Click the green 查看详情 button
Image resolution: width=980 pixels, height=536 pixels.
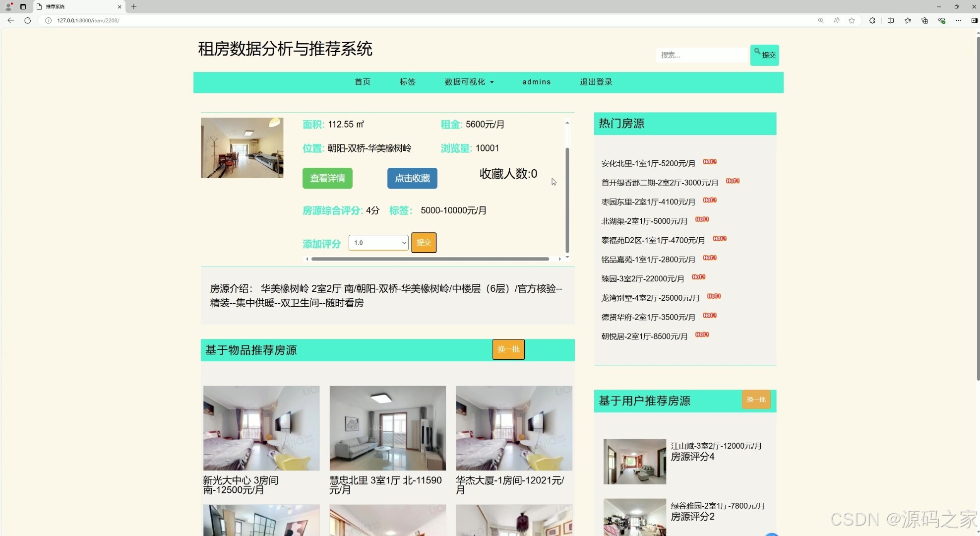tap(327, 178)
